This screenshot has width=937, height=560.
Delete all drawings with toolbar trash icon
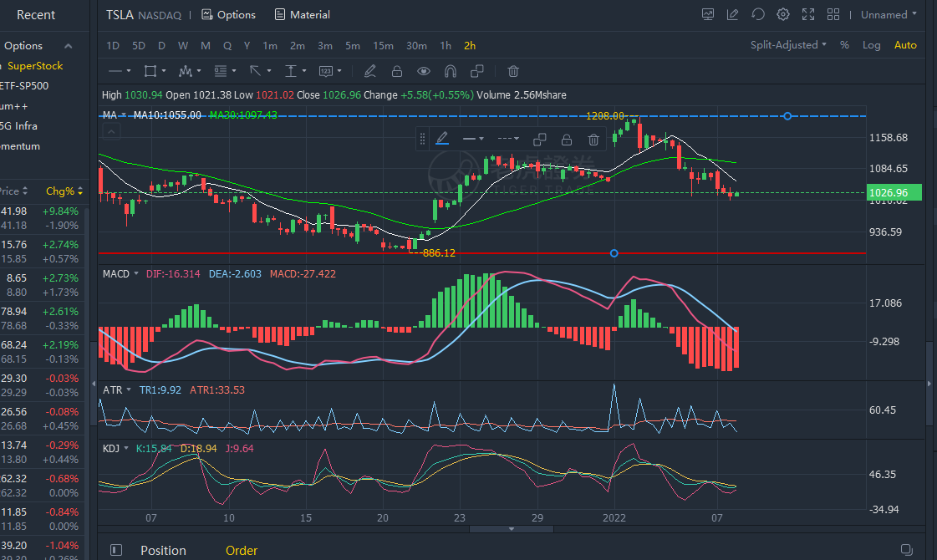512,71
